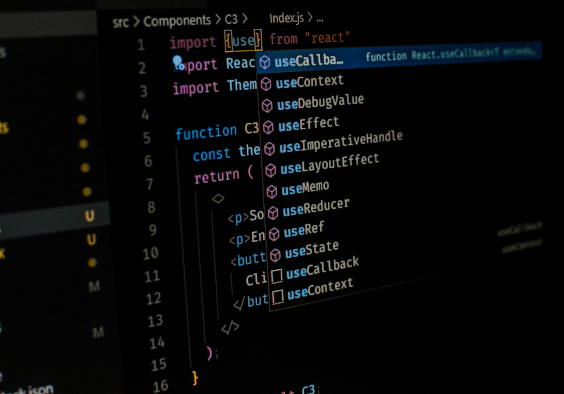Select useEffect from autocomplete list
This screenshot has width=564, height=394.
point(308,124)
